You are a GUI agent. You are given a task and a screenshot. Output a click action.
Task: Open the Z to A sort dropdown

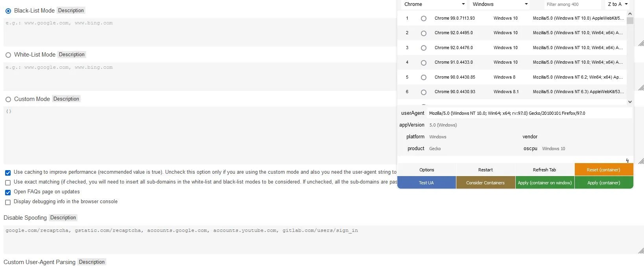[x=617, y=4]
